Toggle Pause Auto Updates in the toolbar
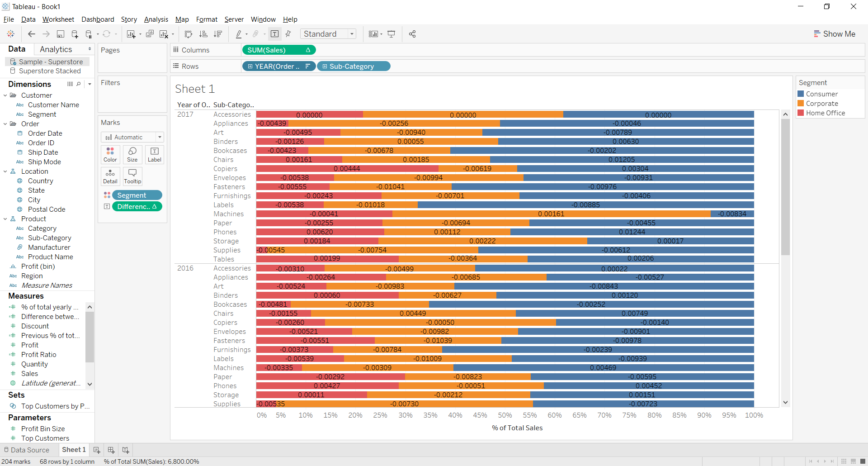This screenshot has height=466, width=868. pyautogui.click(x=89, y=34)
